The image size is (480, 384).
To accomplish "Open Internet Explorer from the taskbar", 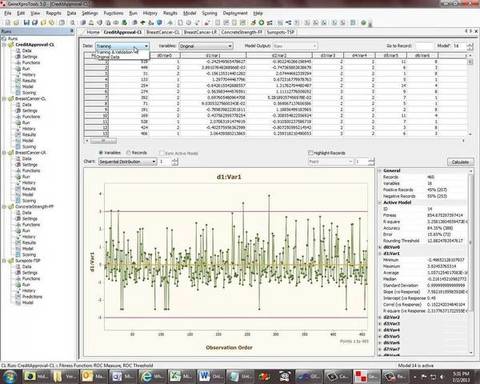I will coord(147,377).
